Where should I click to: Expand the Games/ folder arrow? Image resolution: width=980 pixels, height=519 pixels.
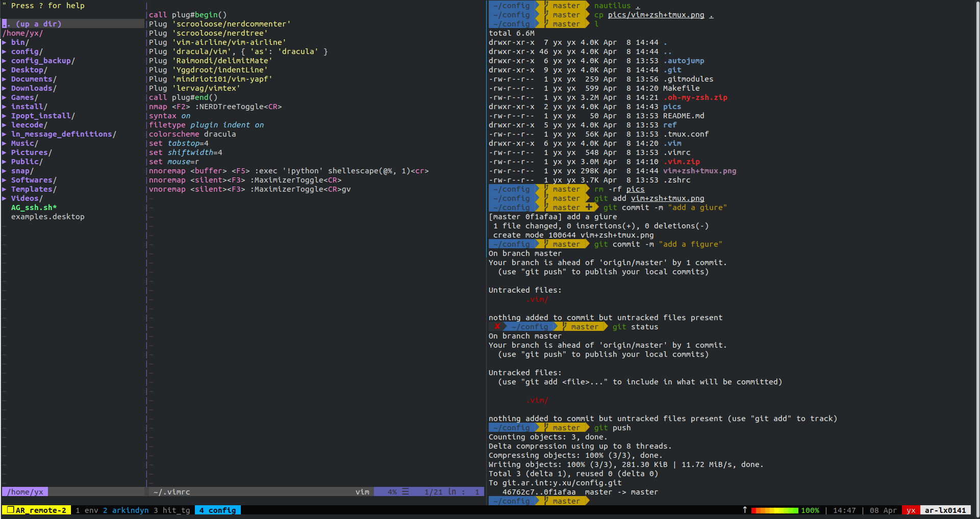pyautogui.click(x=5, y=97)
